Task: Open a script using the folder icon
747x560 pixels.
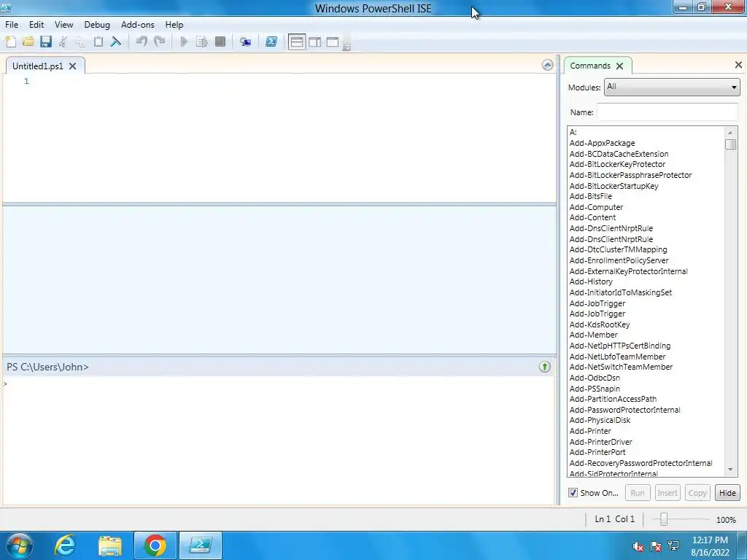Action: [x=28, y=42]
